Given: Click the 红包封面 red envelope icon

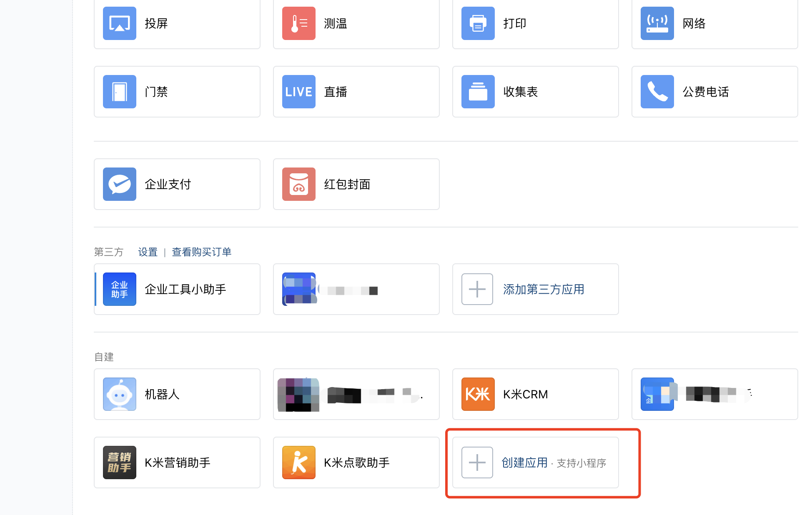Looking at the screenshot, I should pos(298,184).
